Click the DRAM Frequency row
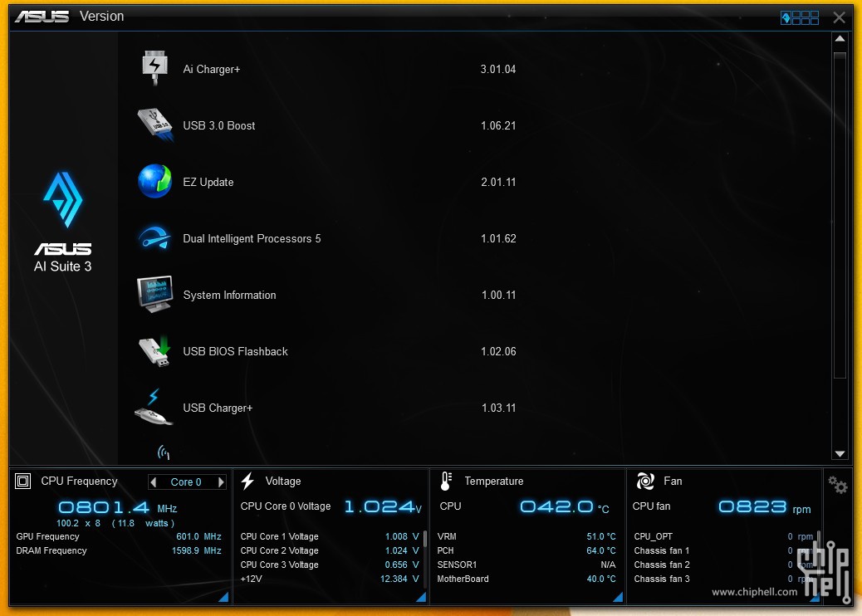Screen dimensions: 862x616 pyautogui.click(x=119, y=550)
